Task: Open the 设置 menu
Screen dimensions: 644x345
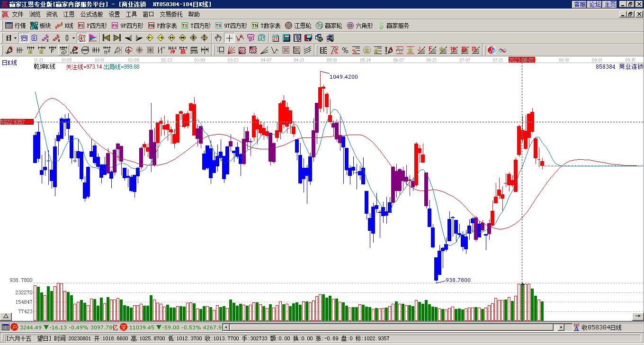Action: [x=114, y=14]
